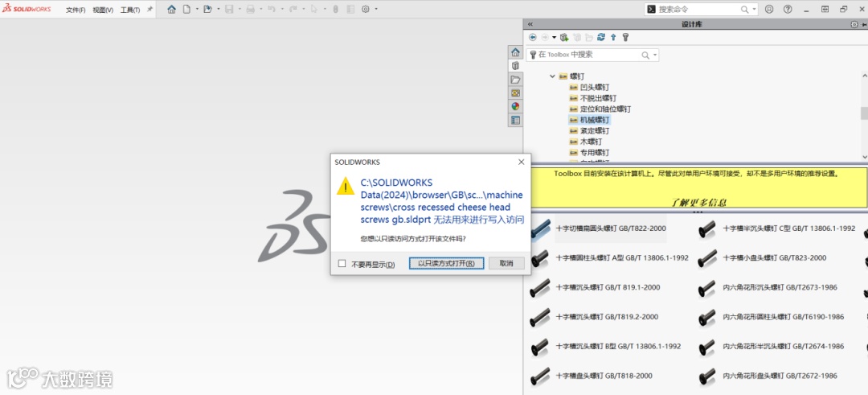Viewport: 868px width, 395px height.
Task: Select 十字槽圆柱头螺钉 A型 GB/T 13806.1-1992 part
Action: tap(609, 257)
